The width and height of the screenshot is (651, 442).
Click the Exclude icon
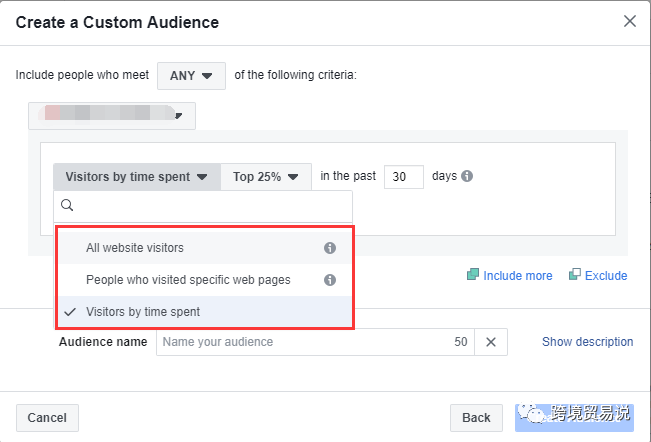tap(575, 275)
